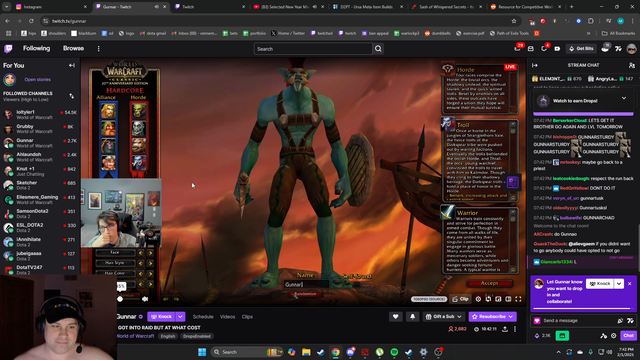Open the Videos tab for Gunnar
Viewport: 640px width, 360px height.
227,317
